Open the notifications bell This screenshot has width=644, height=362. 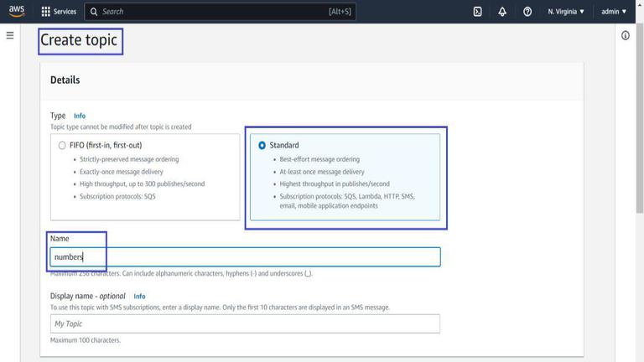coord(502,12)
